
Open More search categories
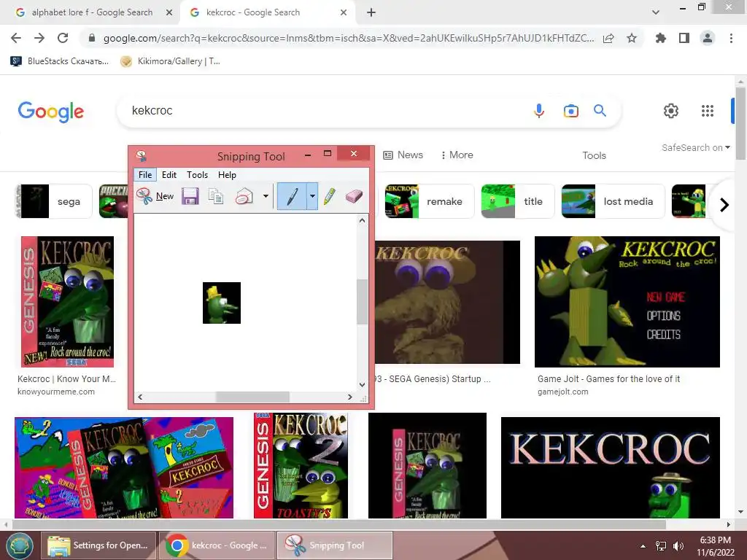pyautogui.click(x=457, y=155)
